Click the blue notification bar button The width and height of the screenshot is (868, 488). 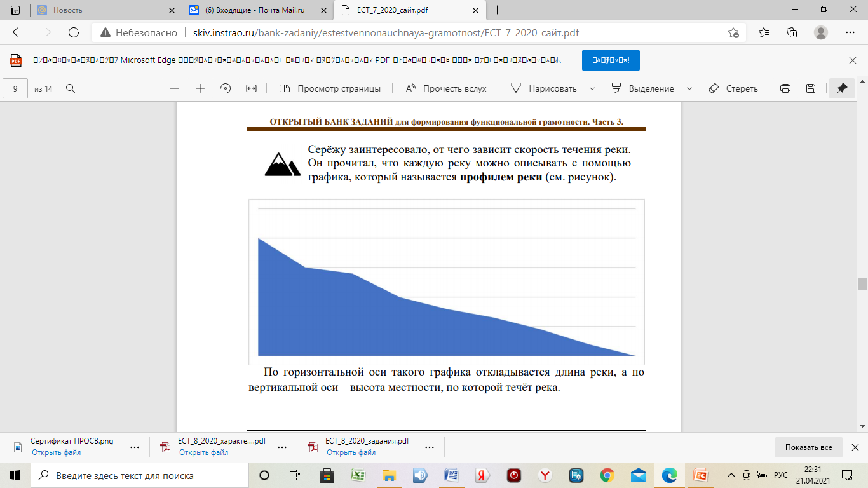[x=611, y=60]
